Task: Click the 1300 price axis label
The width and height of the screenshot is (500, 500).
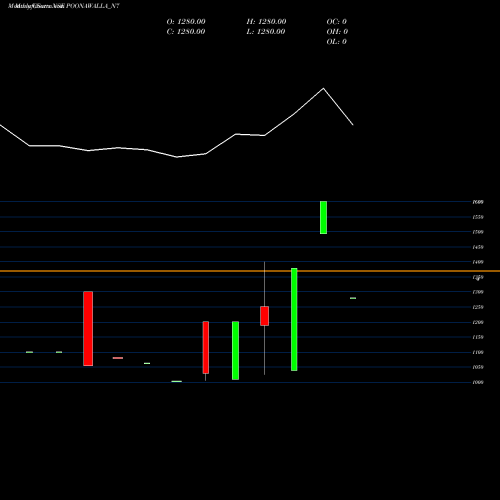Action: (x=478, y=292)
